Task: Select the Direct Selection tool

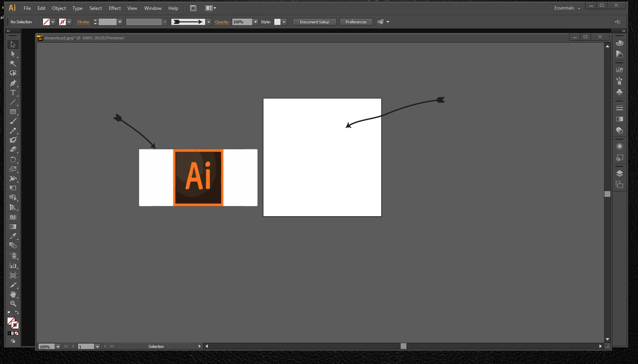Action: (13, 54)
